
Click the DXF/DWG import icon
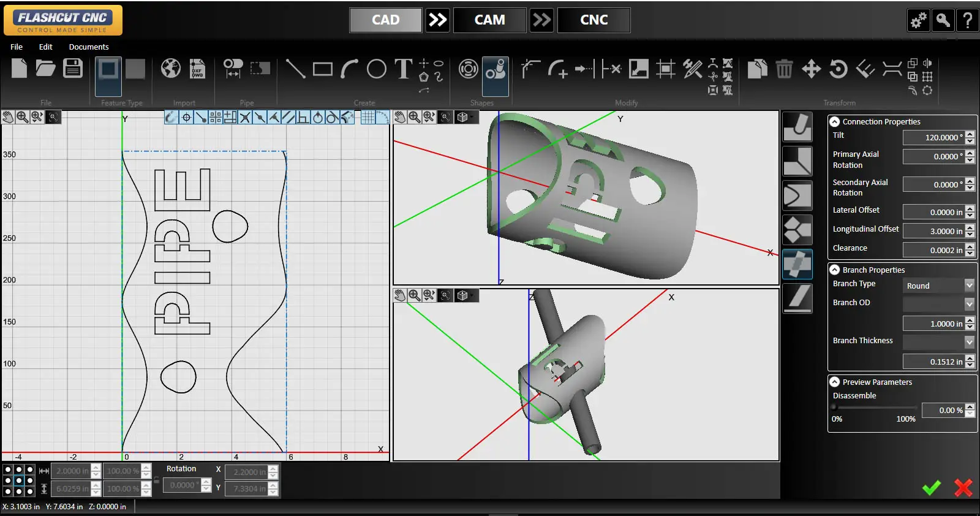[x=197, y=69]
